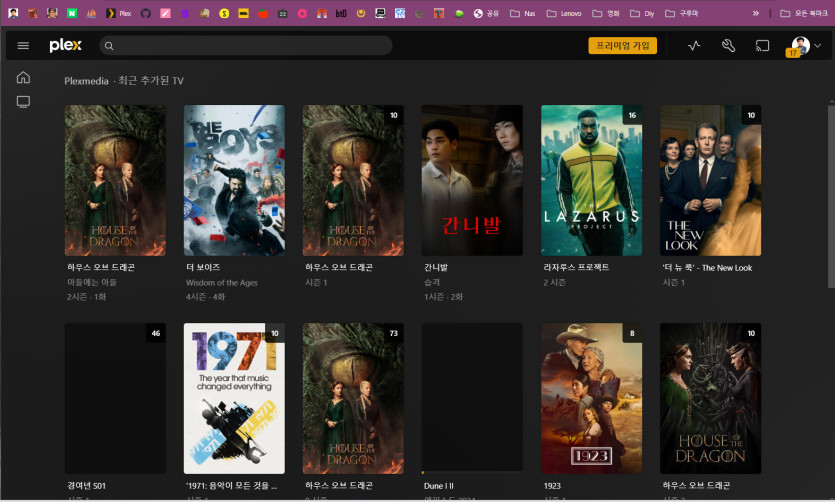835x502 pixels.
Task: Open the 간니발 title link
Action: tap(436, 267)
